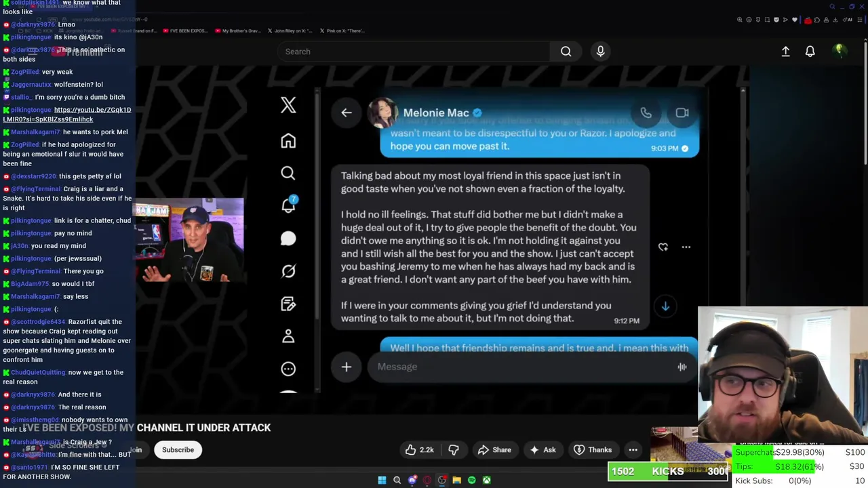868x488 pixels.
Task: Switch to "Pink on X: 'There'..." tab
Action: tap(342, 30)
